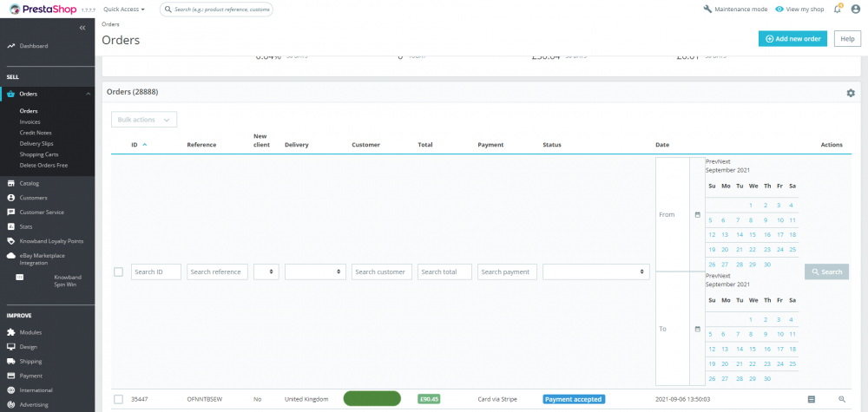Viewport: 868px width, 412px height.
Task: Open the Status filter dropdown
Action: click(x=596, y=271)
